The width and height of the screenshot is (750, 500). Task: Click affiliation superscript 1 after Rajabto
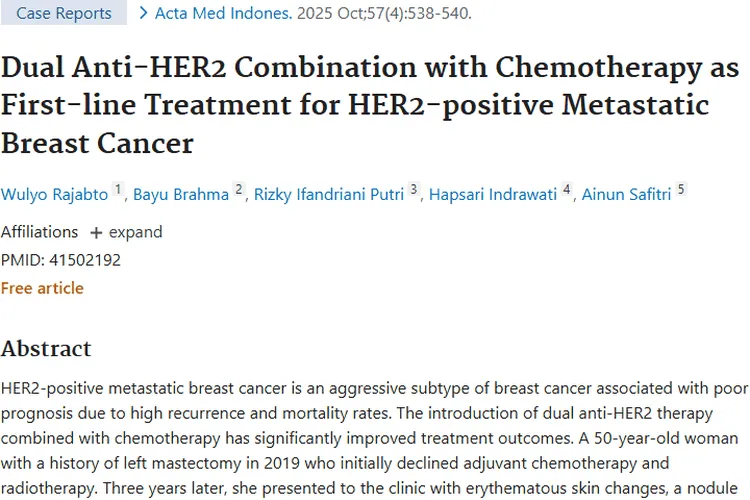(118, 189)
